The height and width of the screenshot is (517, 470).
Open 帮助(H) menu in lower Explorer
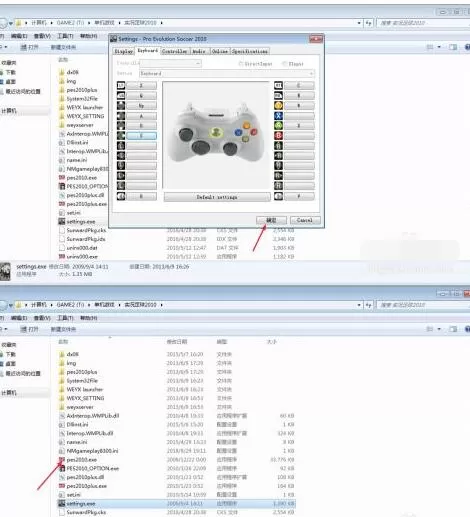point(89,318)
